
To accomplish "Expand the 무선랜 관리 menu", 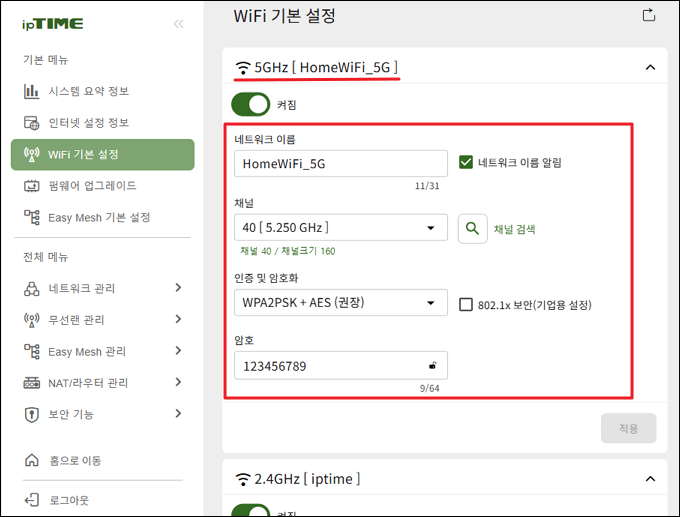I will click(x=102, y=320).
